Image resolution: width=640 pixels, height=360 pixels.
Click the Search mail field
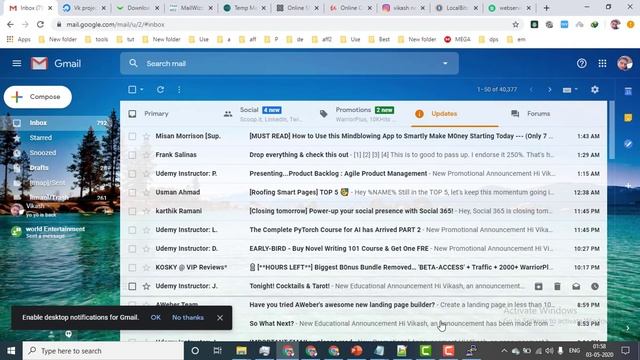(289, 63)
